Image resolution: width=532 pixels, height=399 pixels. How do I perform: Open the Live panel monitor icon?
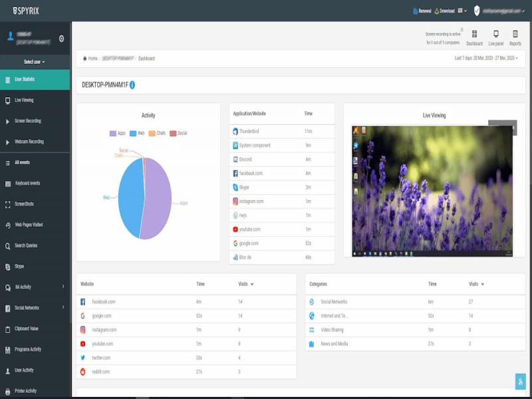pyautogui.click(x=495, y=35)
